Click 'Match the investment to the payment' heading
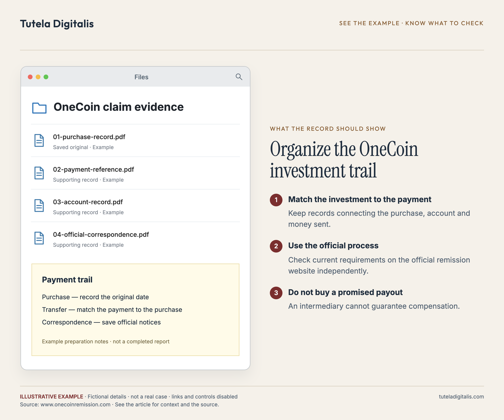The image size is (504, 420). point(359,199)
